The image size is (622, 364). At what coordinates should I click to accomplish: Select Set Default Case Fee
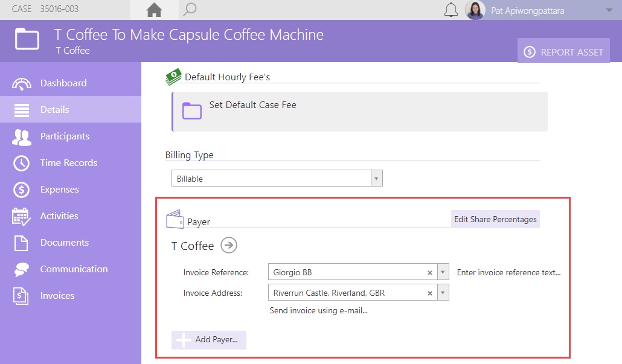click(360, 112)
